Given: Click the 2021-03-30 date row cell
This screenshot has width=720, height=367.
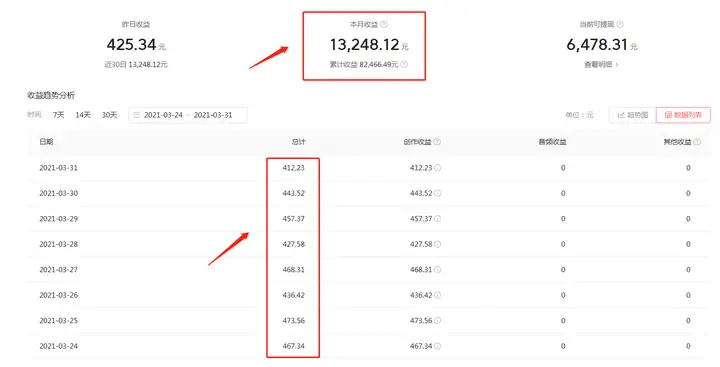Looking at the screenshot, I should point(58,193).
